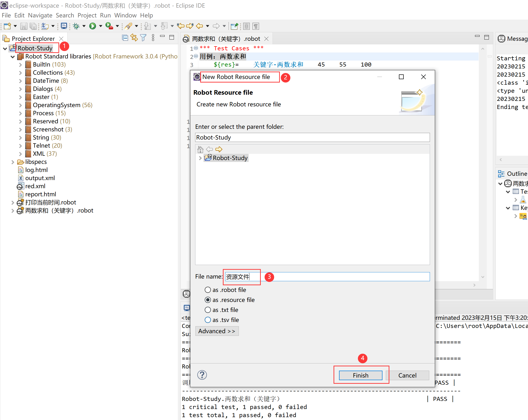This screenshot has height=420, width=528.
Task: Click the Save toolbar icon
Action: pyautogui.click(x=24, y=26)
